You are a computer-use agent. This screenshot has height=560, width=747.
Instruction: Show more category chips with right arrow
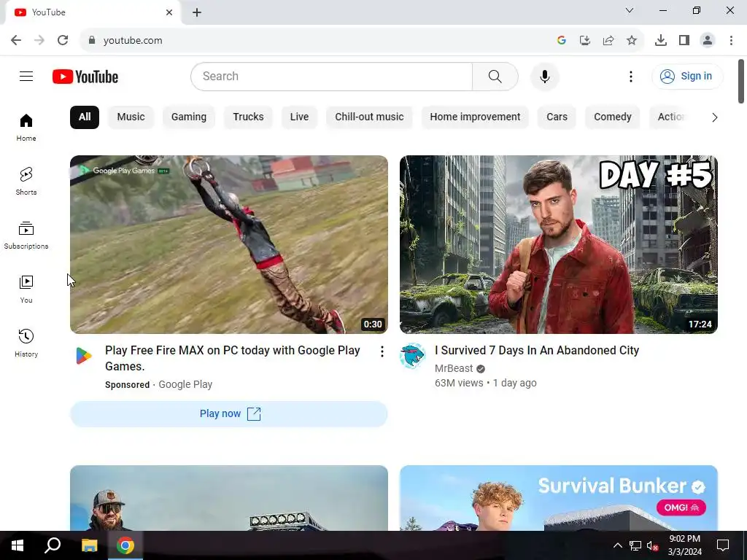(714, 117)
